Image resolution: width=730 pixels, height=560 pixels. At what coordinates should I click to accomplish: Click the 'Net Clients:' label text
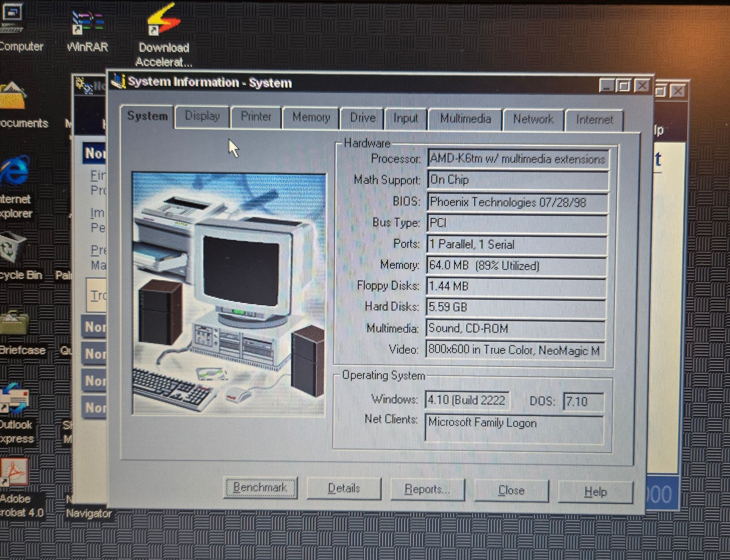[391, 419]
